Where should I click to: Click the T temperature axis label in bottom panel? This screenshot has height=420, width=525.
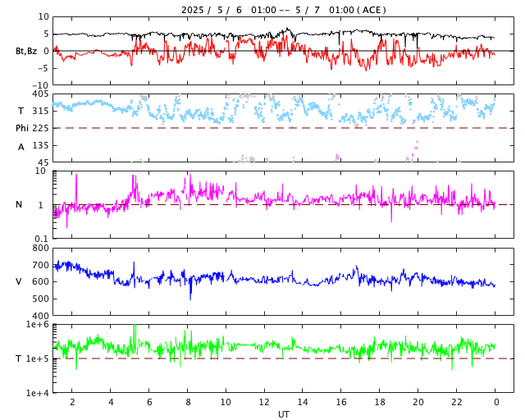(x=19, y=358)
